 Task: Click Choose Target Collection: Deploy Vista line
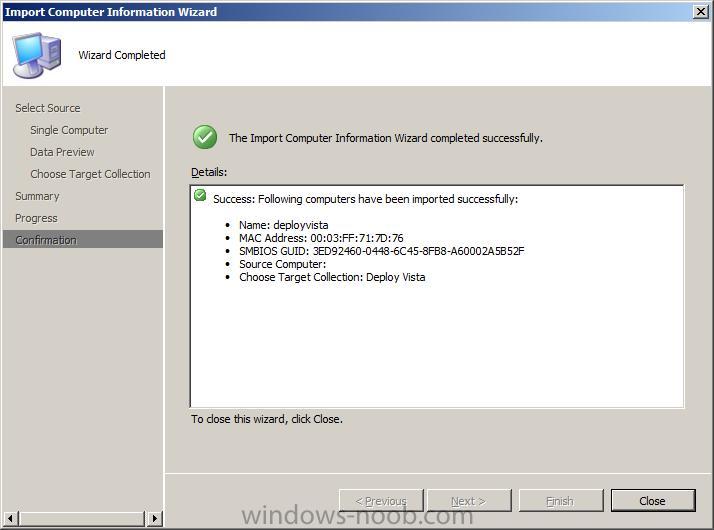point(332,277)
